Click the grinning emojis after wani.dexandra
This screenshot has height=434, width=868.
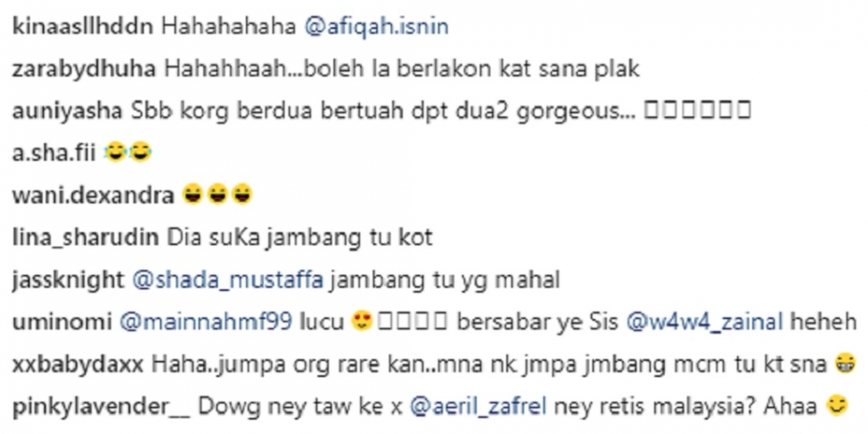tap(218, 195)
